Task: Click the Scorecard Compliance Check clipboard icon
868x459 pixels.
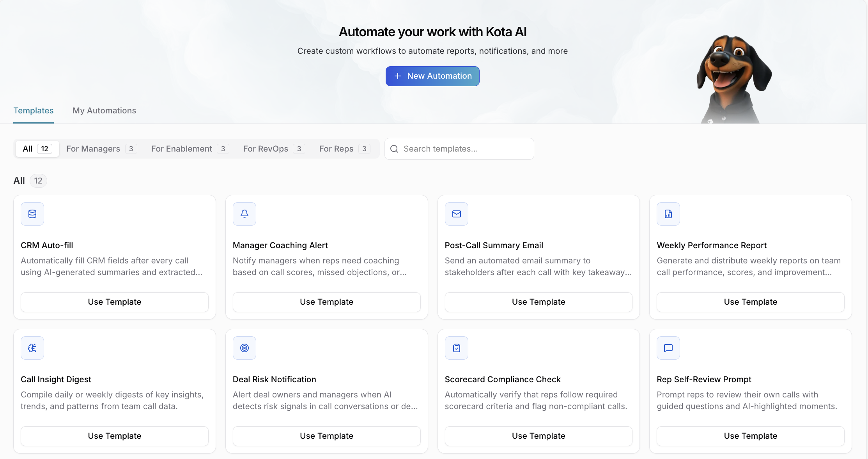Action: tap(457, 348)
